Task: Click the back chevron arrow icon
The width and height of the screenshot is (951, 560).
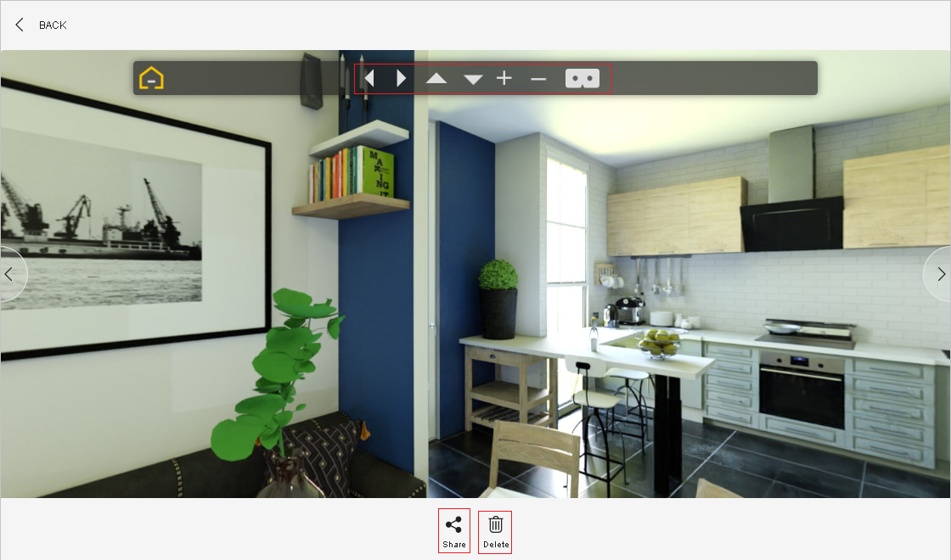Action: click(x=20, y=25)
